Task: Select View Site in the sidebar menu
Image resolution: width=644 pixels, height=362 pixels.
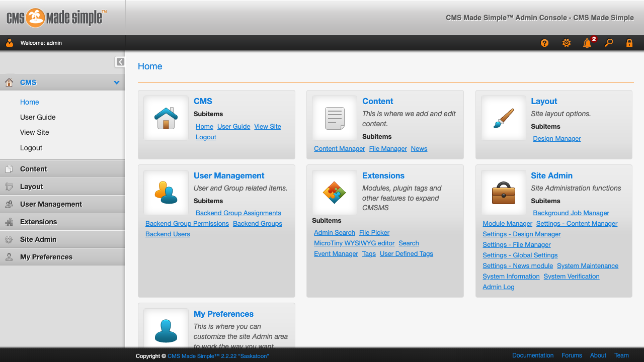Action: tap(35, 132)
